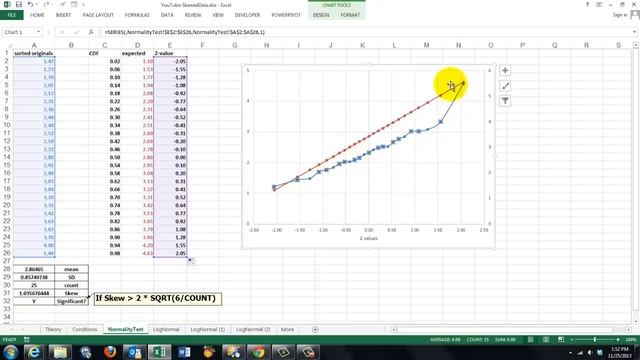Image resolution: width=640 pixels, height=360 pixels.
Task: Click the vertical scrollbar up arrow
Action: [636, 45]
